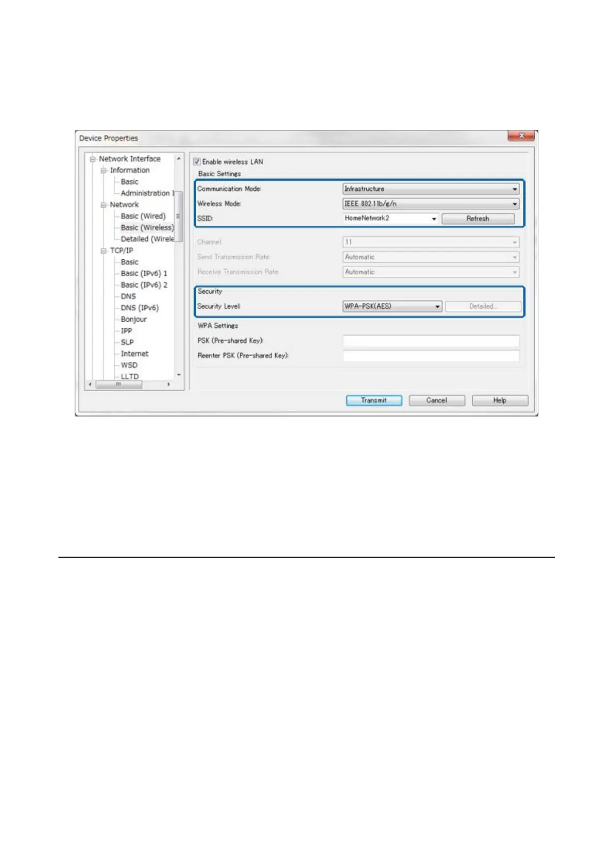The width and height of the screenshot is (613, 868).
Task: Click tree horizontal scrollbar right arrow
Action: [169, 385]
